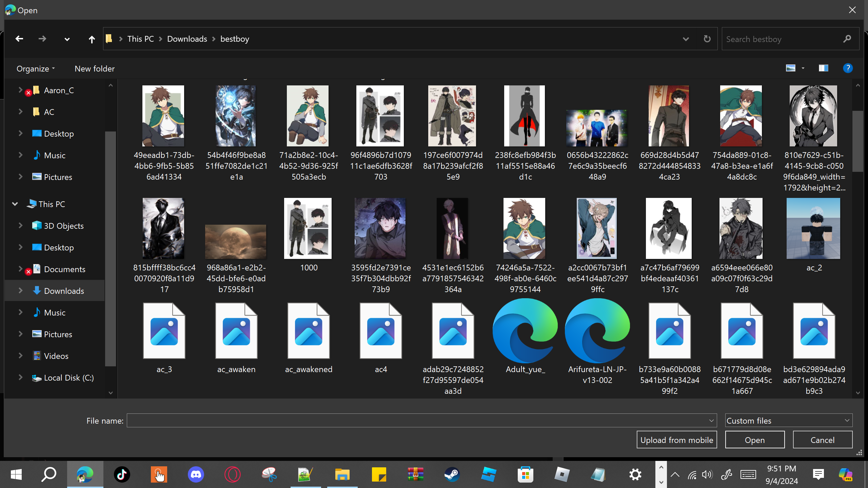
Task: Toggle the preview pane button
Action: tap(823, 68)
